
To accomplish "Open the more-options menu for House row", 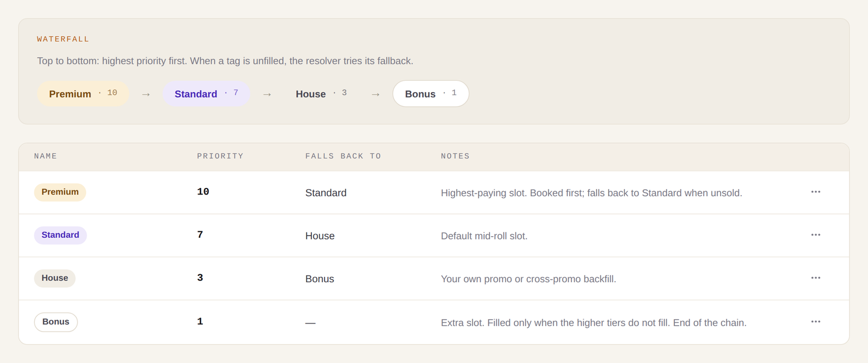I will pyautogui.click(x=815, y=278).
